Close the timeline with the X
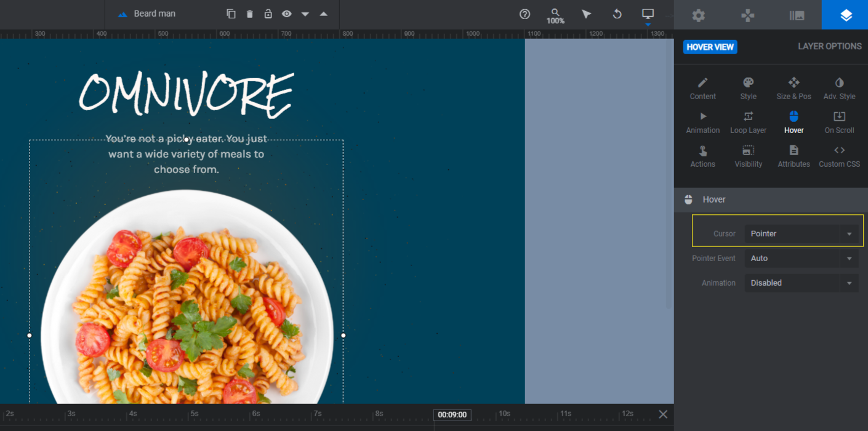Viewport: 868px width, 431px height. tap(663, 414)
